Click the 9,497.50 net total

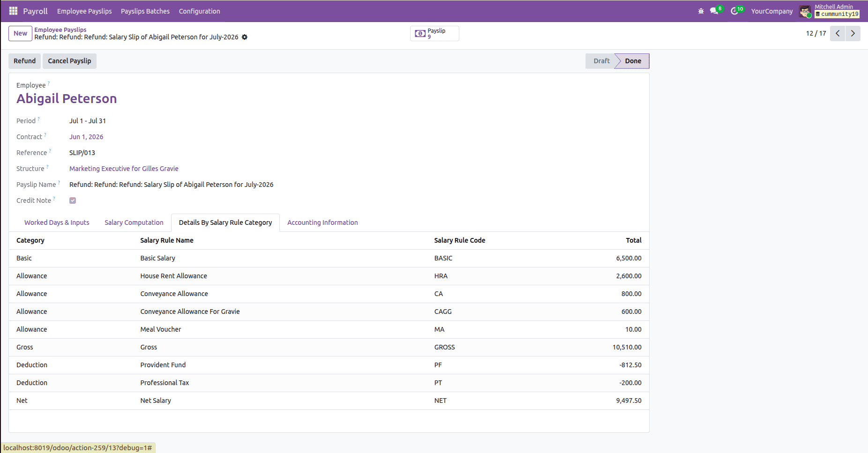click(x=629, y=401)
